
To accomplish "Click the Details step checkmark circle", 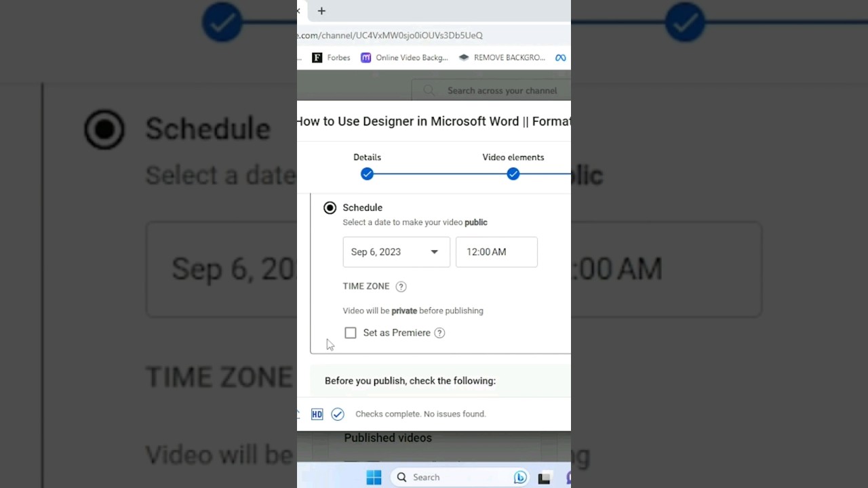I will point(367,174).
